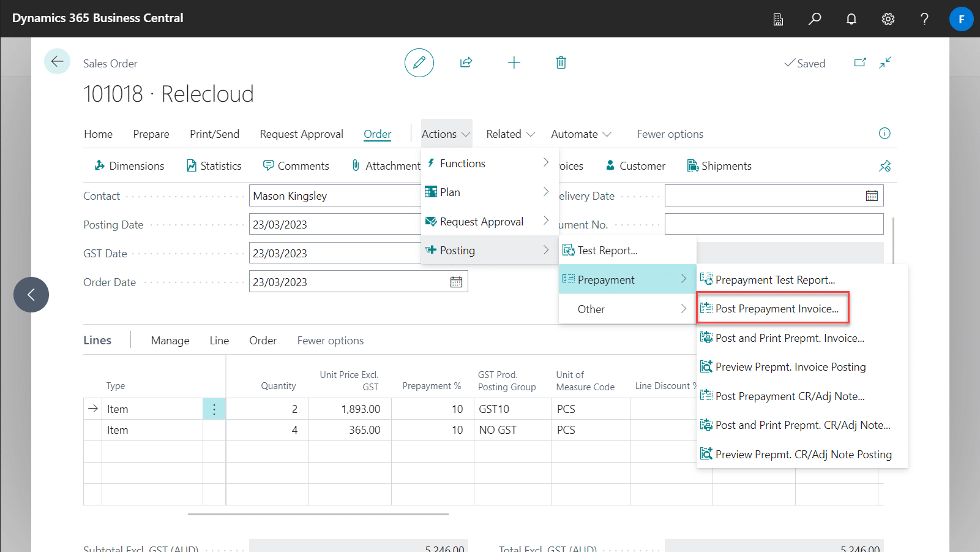Open Comments action

coord(296,165)
